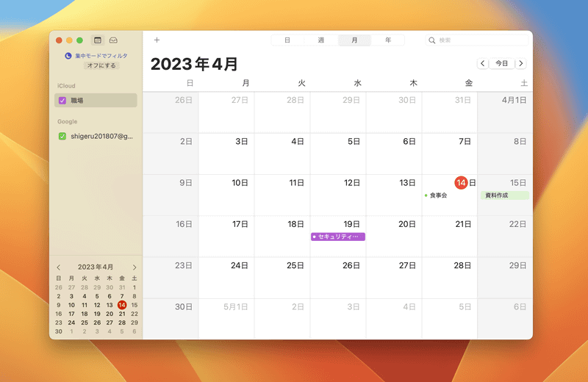588x382 pixels.
Task: Click 24 in the mini calendar
Action: coord(71,322)
